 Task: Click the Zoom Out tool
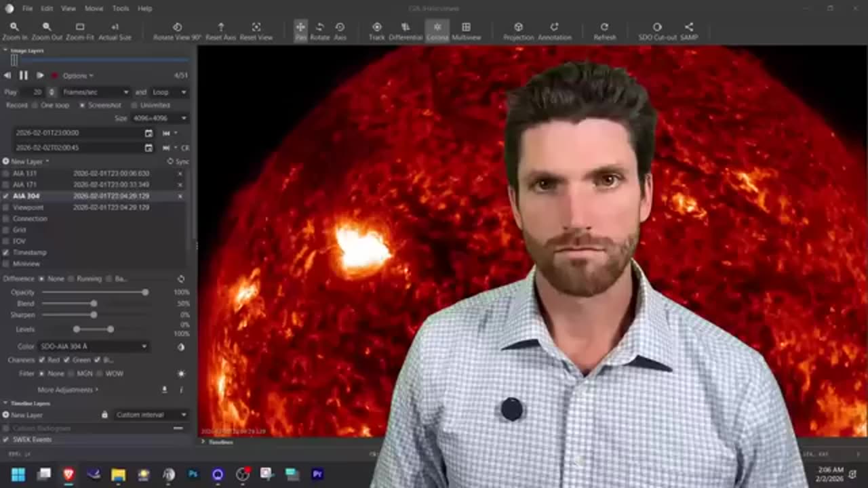46,31
